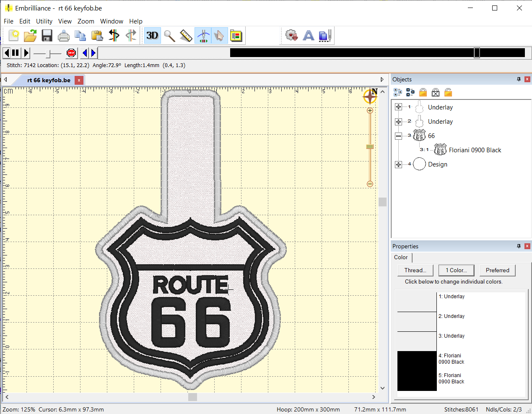Viewport: 532px width, 414px height.
Task: Click the magnifying glass zoom tool
Action: (x=169, y=36)
